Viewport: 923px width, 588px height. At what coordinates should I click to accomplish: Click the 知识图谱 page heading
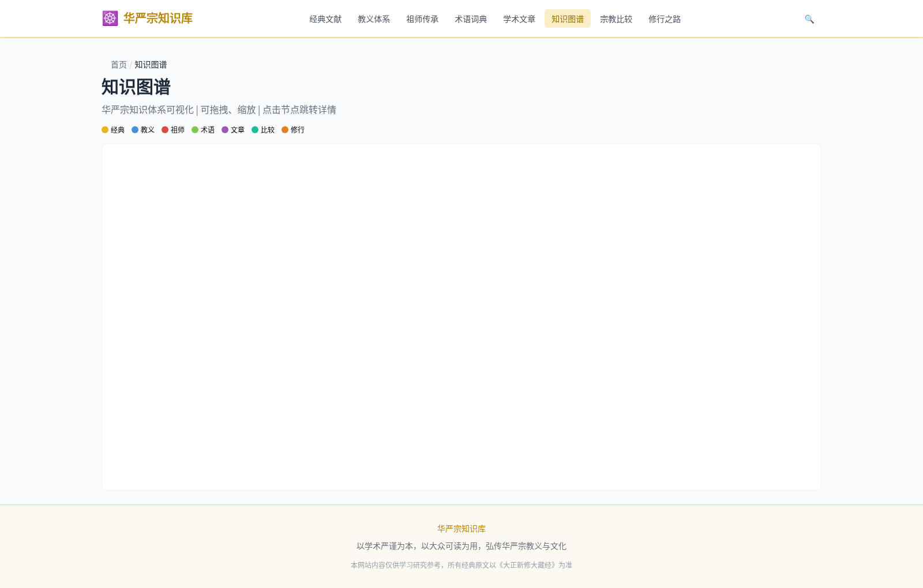click(x=136, y=87)
